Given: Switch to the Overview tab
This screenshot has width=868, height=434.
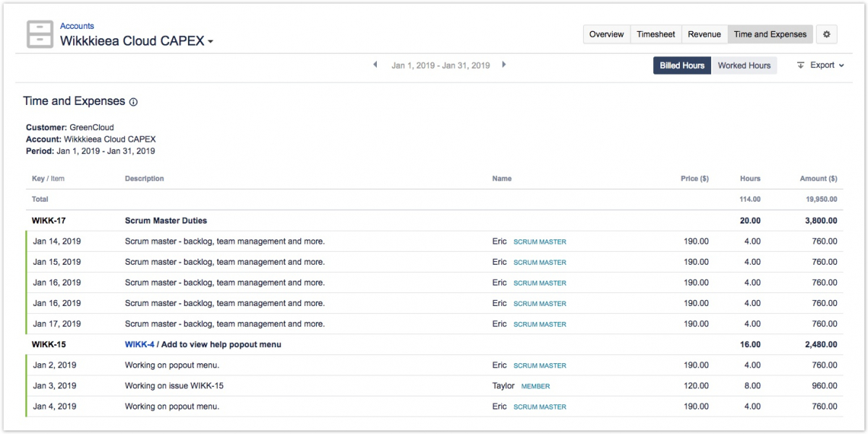Looking at the screenshot, I should [606, 34].
